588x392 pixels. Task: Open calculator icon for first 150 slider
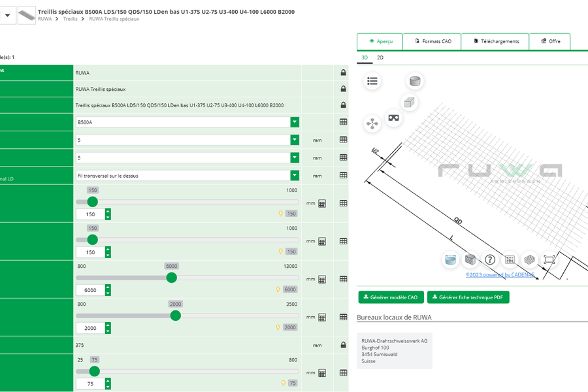[x=322, y=203]
